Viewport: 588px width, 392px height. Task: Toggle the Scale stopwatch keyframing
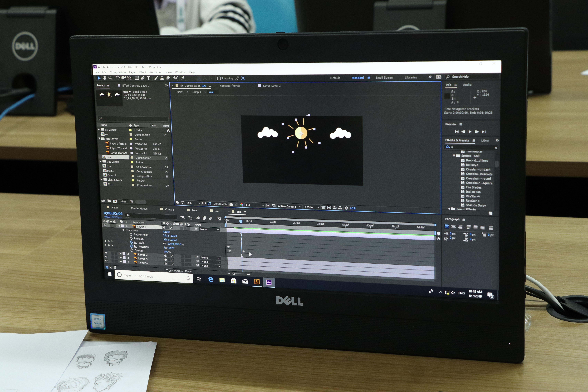click(x=132, y=242)
